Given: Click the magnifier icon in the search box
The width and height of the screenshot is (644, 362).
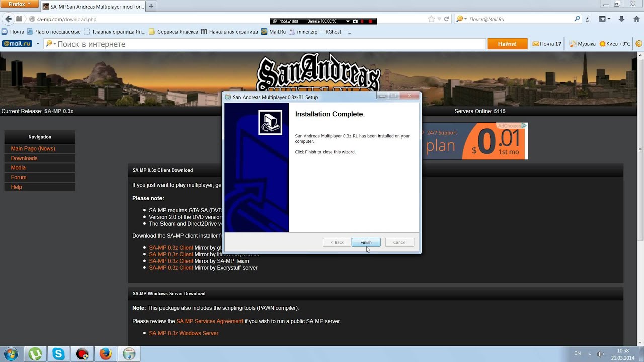Looking at the screenshot, I should pos(577,19).
